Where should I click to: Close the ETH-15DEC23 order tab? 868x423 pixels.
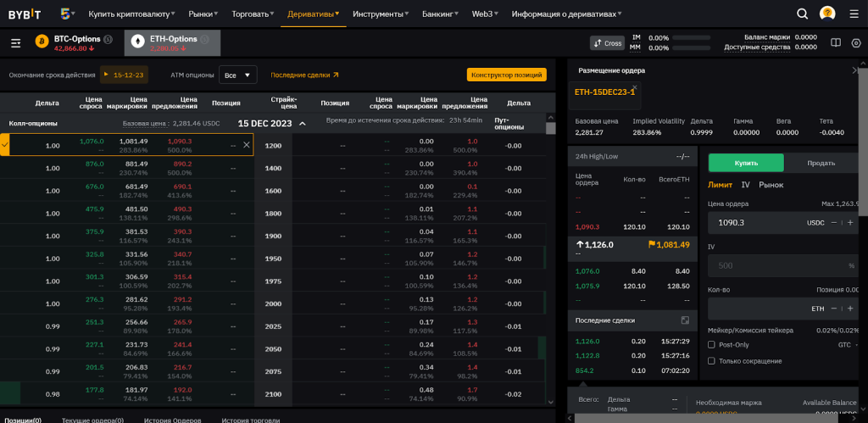634,86
